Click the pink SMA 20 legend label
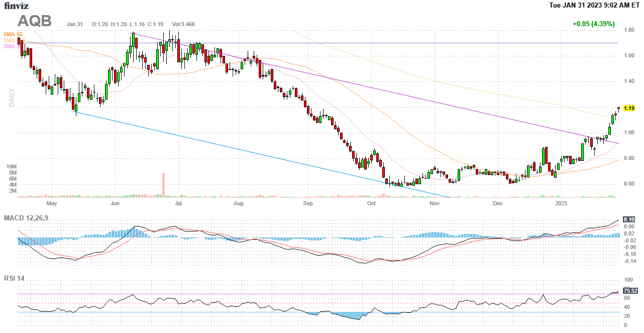The image size is (644, 333). pyautogui.click(x=10, y=46)
